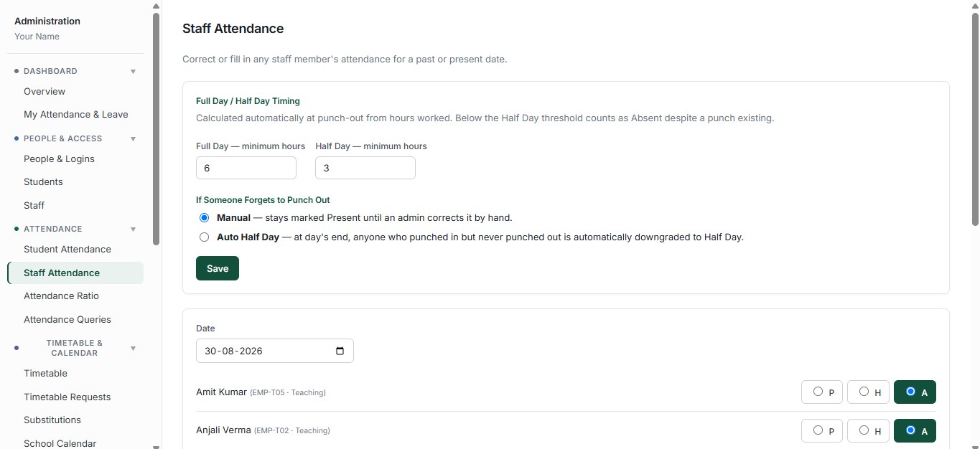Focus the Half Day minimum hours field

(365, 169)
